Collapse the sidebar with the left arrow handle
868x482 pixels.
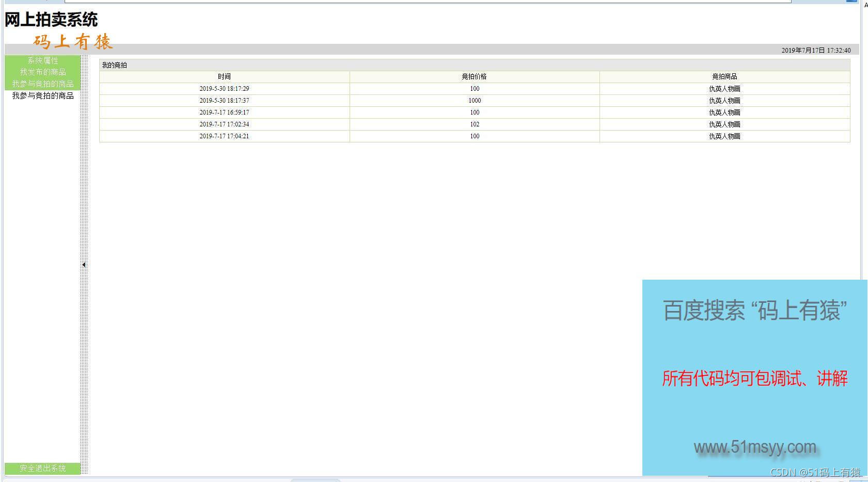pos(84,265)
